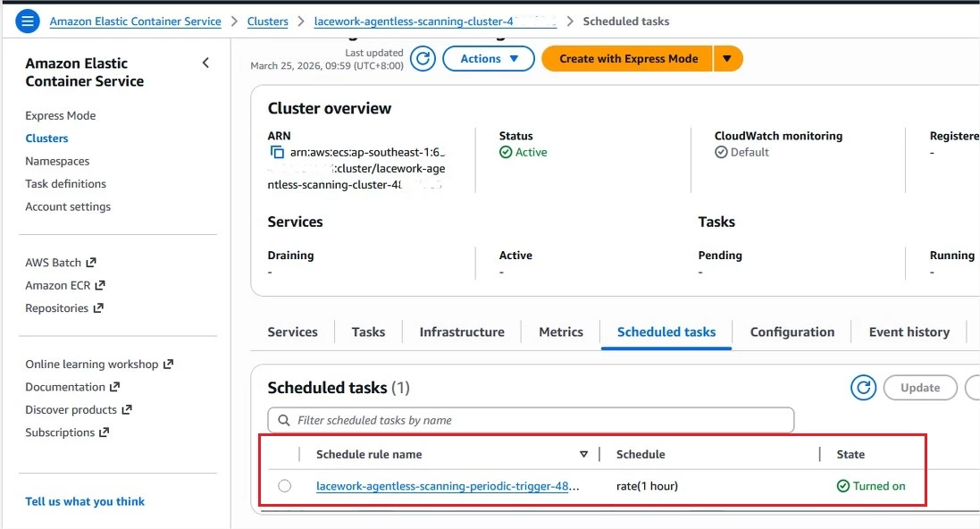Viewport: 980px width, 529px height.
Task: Click the State column header
Action: (x=850, y=455)
